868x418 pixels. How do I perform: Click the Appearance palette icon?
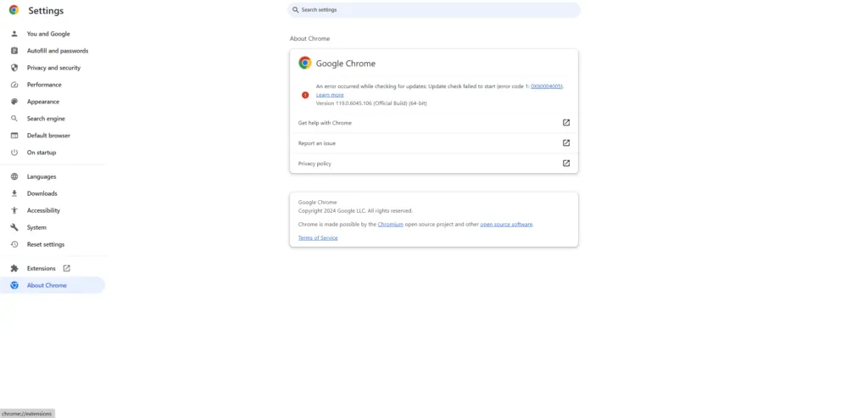[14, 102]
